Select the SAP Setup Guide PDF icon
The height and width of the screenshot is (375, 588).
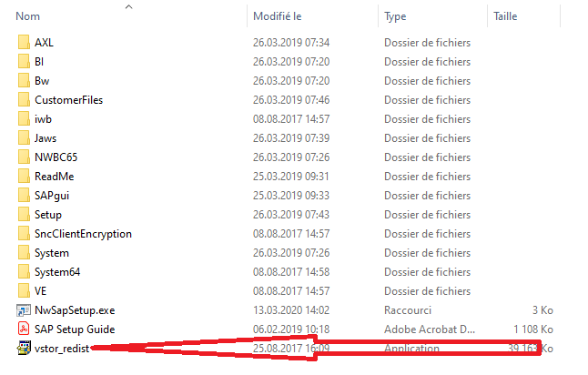tap(24, 329)
